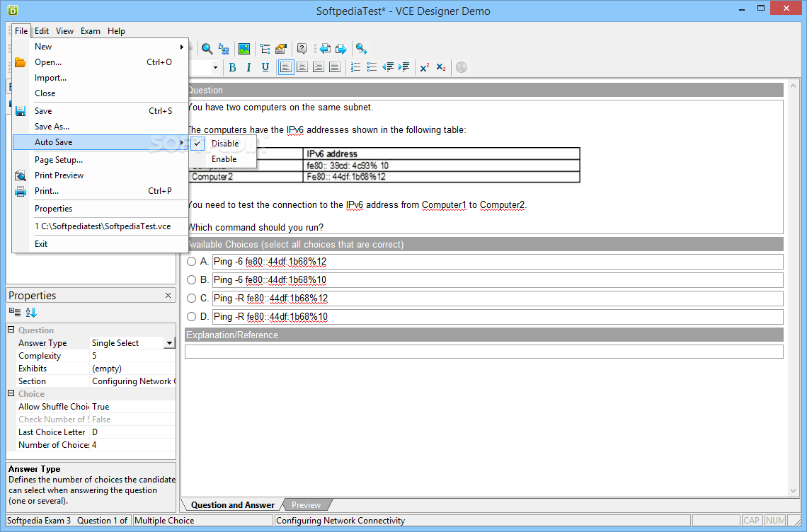Click the choice D answer text field

[x=498, y=316]
